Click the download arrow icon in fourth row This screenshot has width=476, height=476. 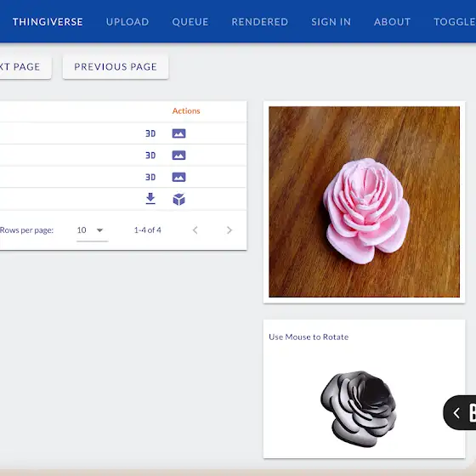[x=150, y=199]
